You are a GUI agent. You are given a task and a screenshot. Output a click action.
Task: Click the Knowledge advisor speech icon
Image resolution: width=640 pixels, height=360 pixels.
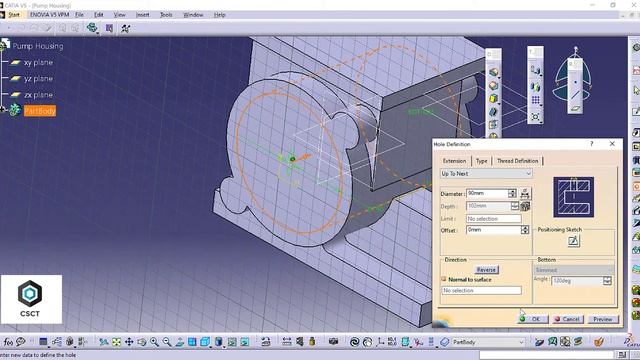tap(21, 342)
